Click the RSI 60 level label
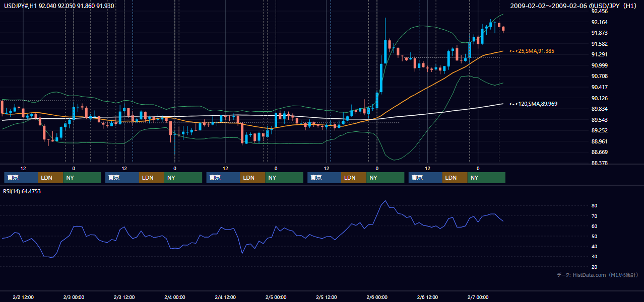Screen dimensions: 644x302 (595, 226)
